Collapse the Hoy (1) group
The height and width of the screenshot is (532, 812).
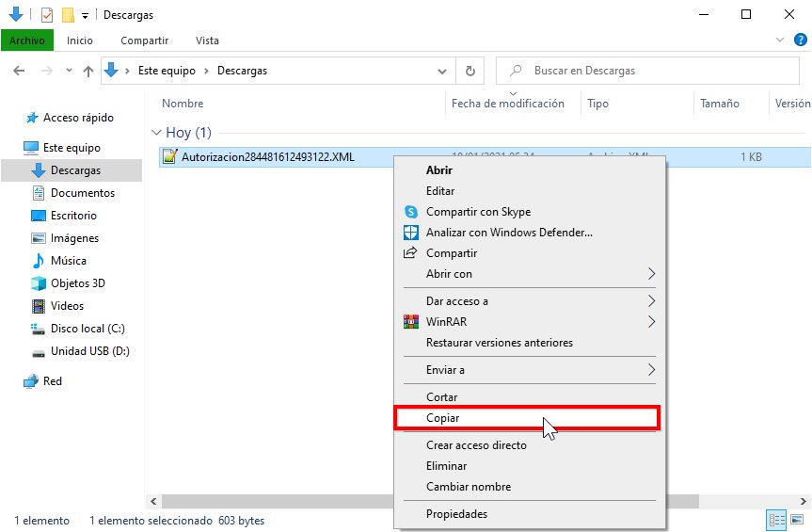156,133
